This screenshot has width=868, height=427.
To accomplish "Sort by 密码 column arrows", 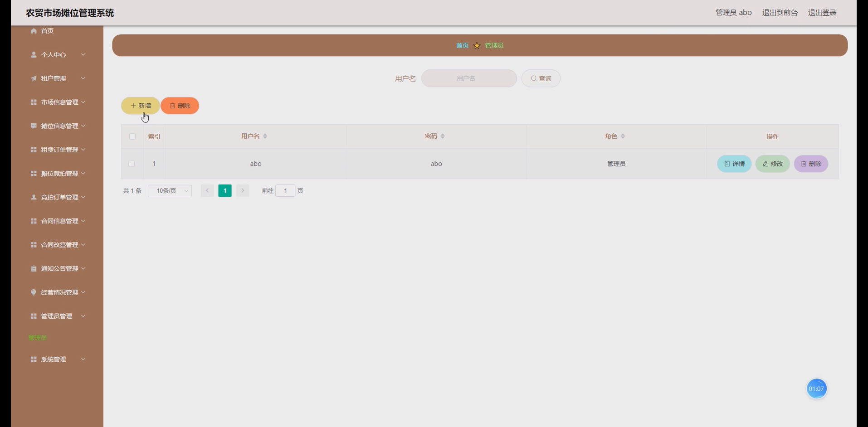I will [443, 136].
